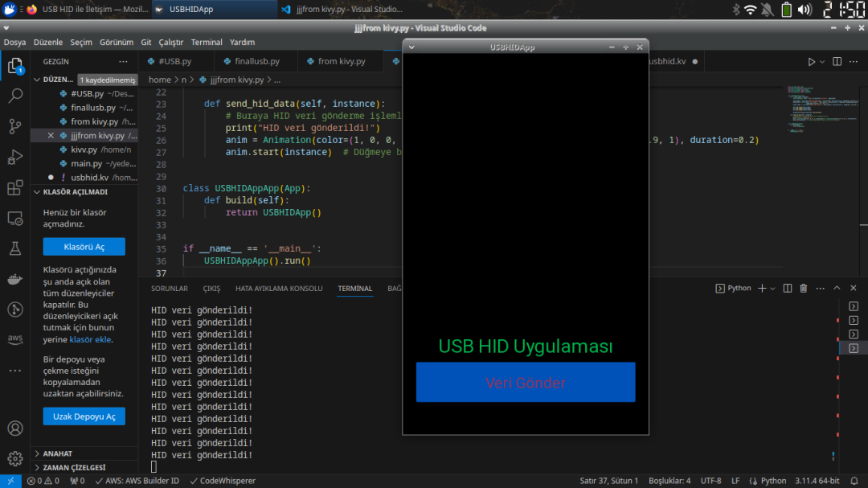Select main.py in open editors list
The width and height of the screenshot is (868, 488).
[x=86, y=163]
